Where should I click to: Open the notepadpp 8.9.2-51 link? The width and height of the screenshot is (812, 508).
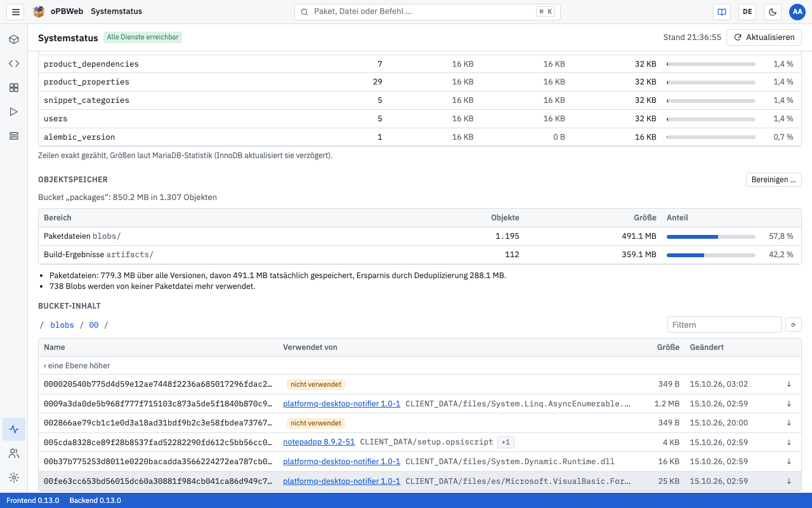[x=319, y=443]
